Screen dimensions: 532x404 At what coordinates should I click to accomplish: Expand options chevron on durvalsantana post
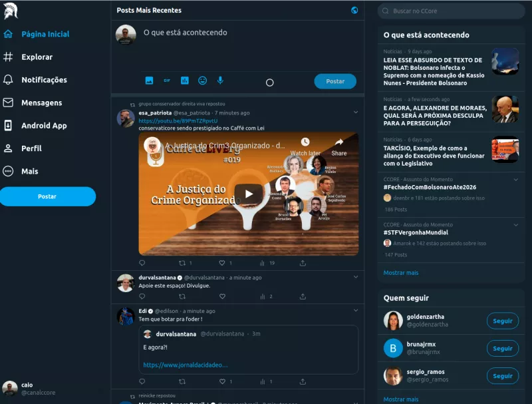pyautogui.click(x=356, y=277)
